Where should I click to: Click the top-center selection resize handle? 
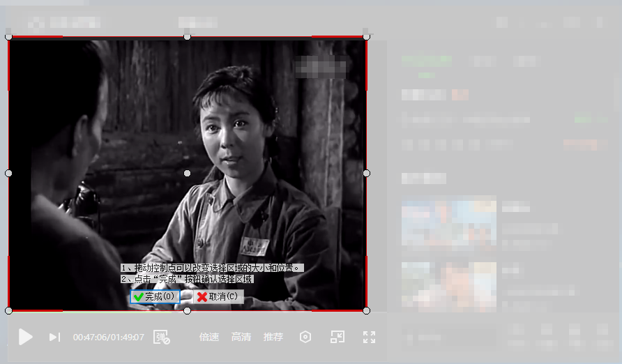point(187,36)
